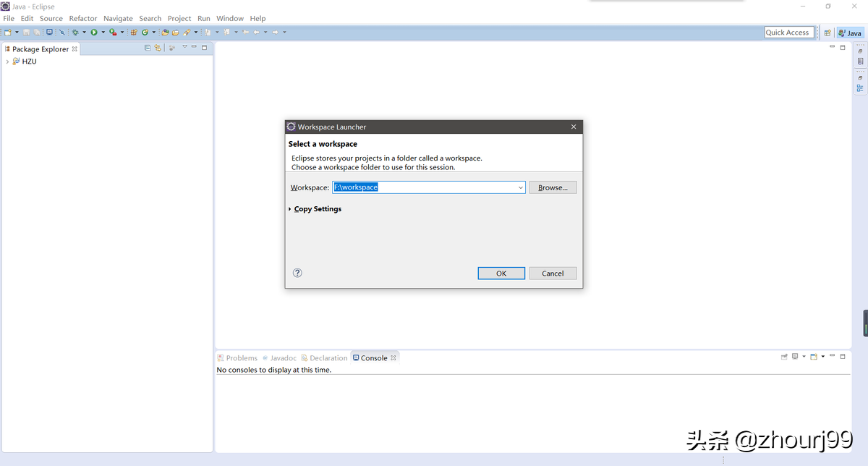Open the New wizard dropdown arrow

(17, 33)
